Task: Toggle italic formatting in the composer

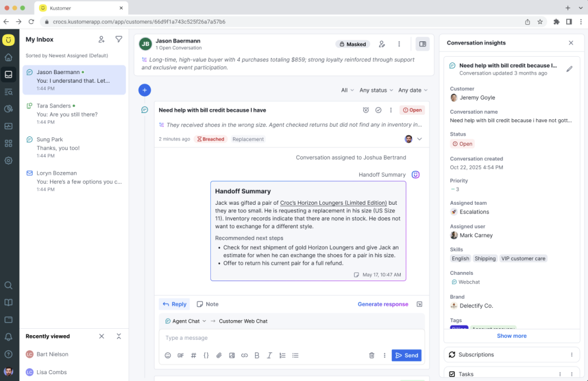Action: 269,355
